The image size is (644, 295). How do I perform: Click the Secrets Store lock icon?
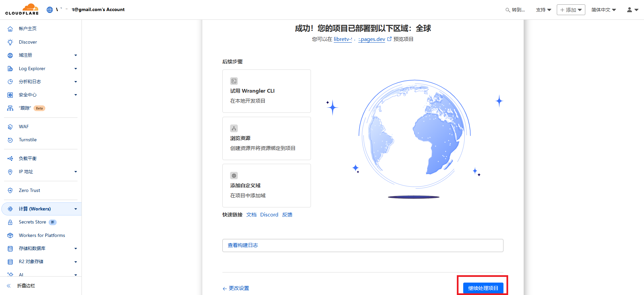[x=10, y=222]
